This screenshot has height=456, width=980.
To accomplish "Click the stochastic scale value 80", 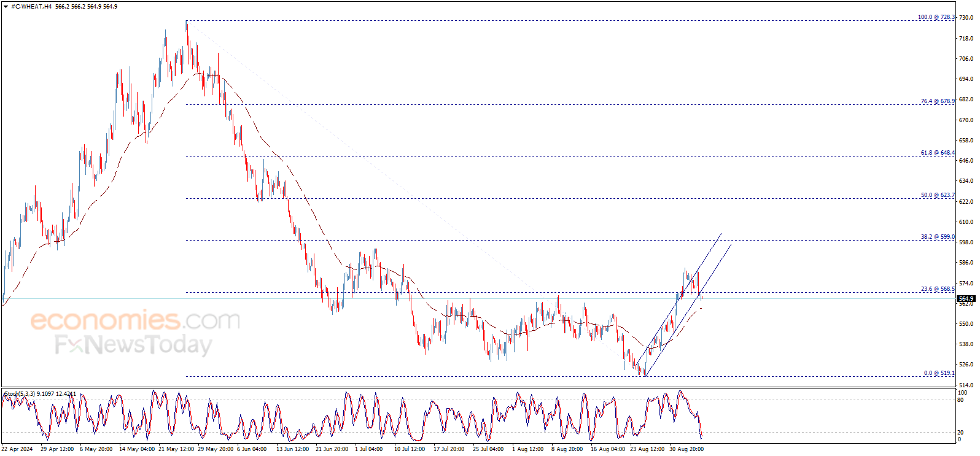I will [961, 400].
